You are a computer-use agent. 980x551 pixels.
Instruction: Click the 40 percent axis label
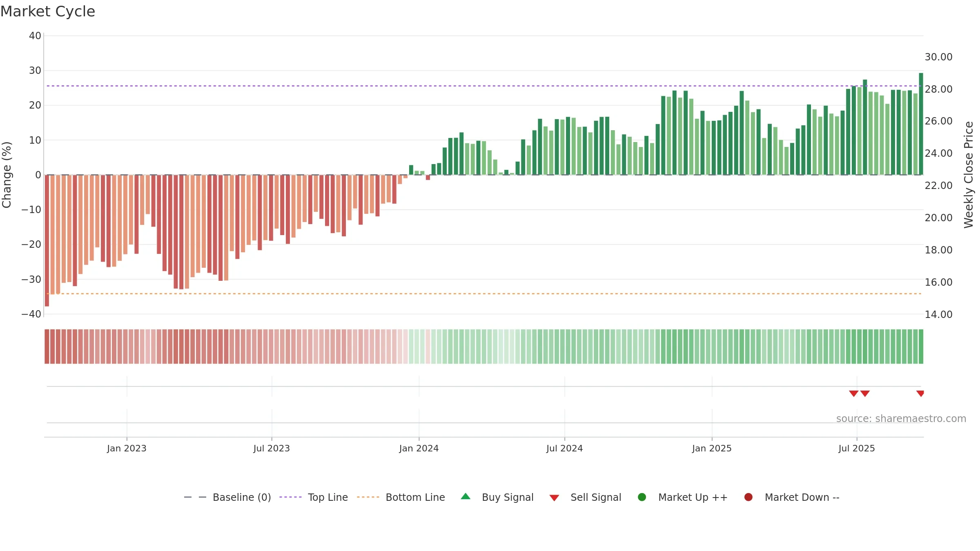pos(35,36)
